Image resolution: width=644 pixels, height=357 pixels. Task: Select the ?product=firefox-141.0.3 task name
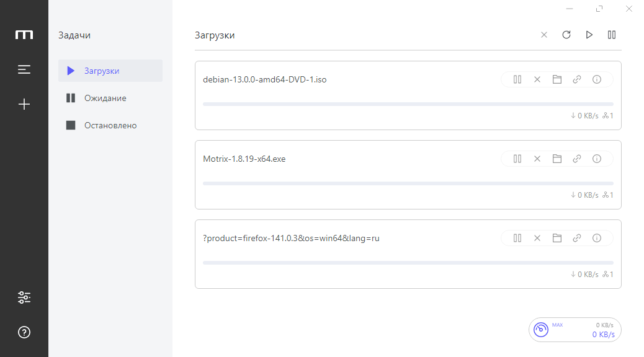pyautogui.click(x=291, y=238)
